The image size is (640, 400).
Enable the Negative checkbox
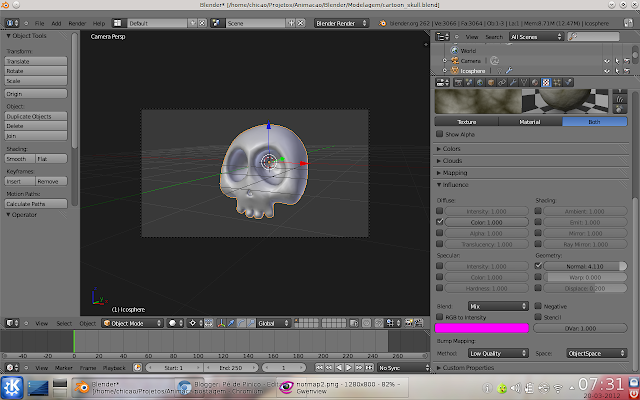(x=538, y=306)
